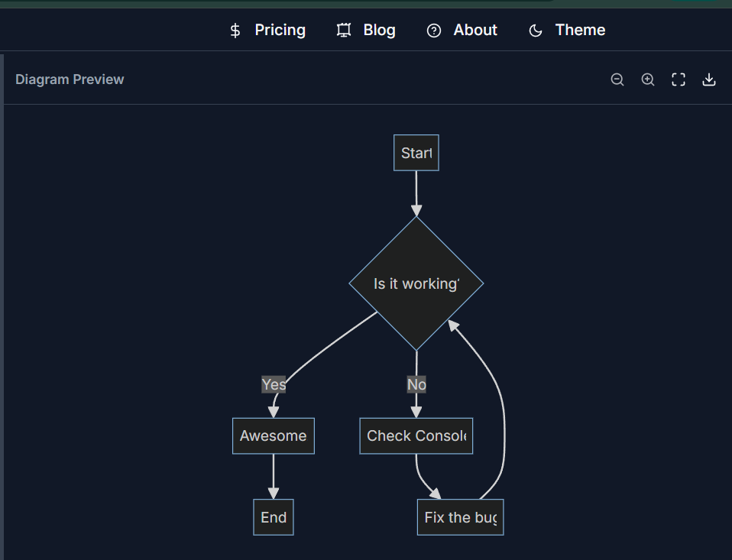Download the diagram
Image resolution: width=732 pixels, height=560 pixels.
tap(709, 79)
